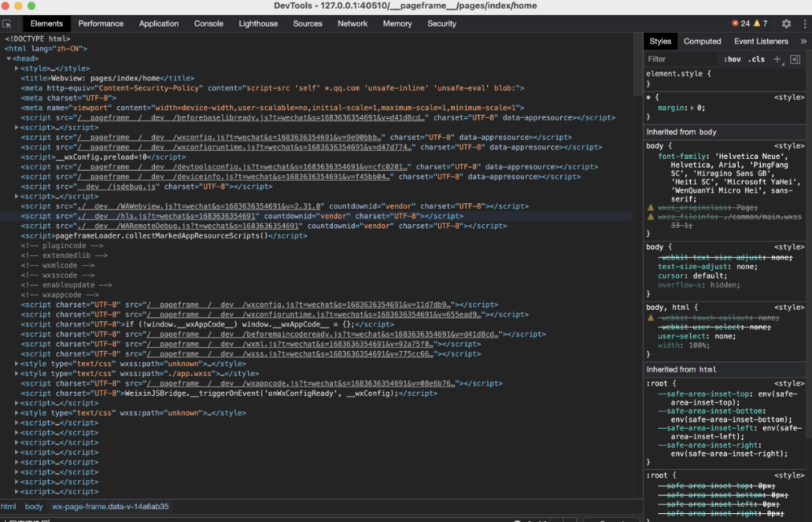812x522 pixels.
Task: Open Event Listeners pane tab
Action: [x=761, y=41]
